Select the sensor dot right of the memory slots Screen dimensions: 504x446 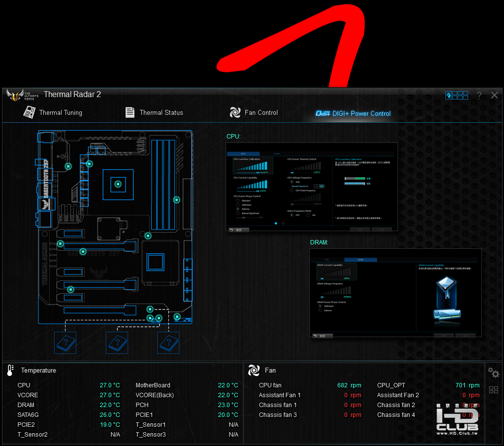[x=176, y=200]
